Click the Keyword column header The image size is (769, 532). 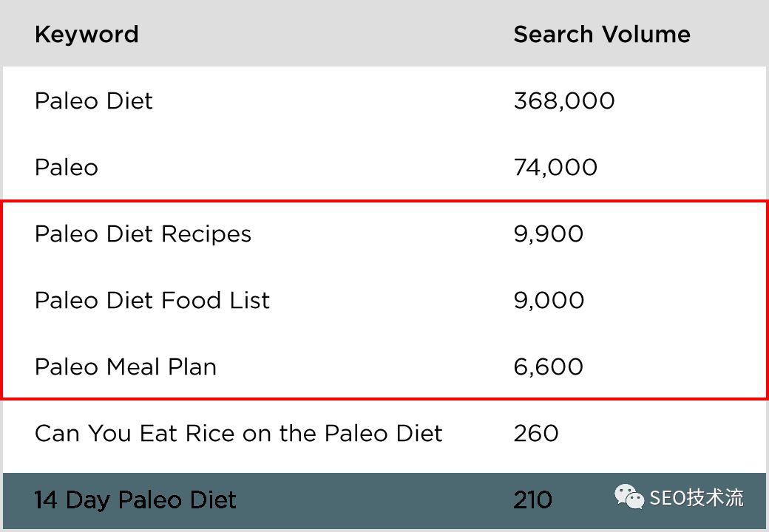click(x=87, y=35)
